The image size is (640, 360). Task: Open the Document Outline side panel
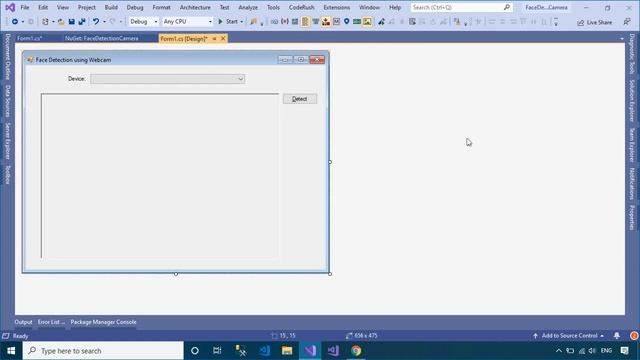[x=7, y=57]
